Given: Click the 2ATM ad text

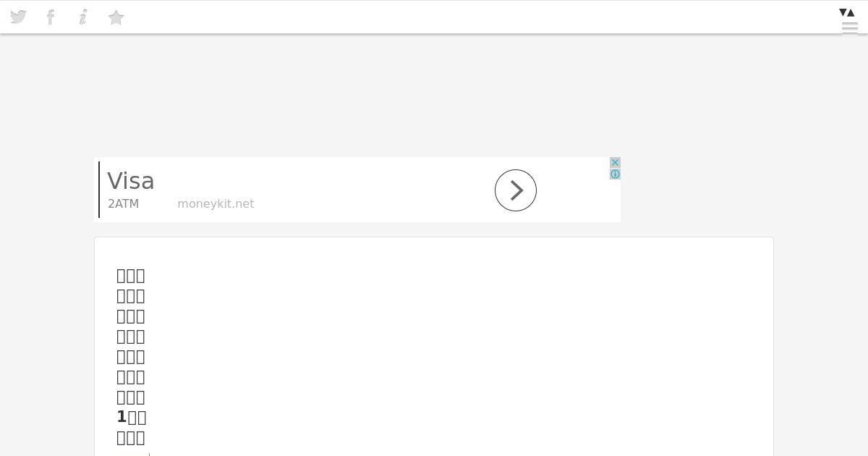Looking at the screenshot, I should 123,204.
